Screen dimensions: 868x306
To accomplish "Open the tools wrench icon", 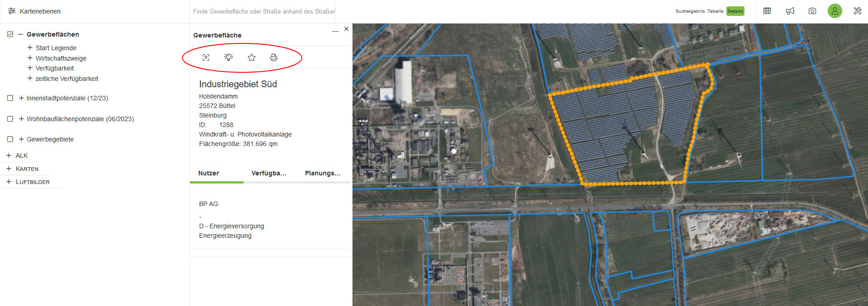I will (x=858, y=11).
